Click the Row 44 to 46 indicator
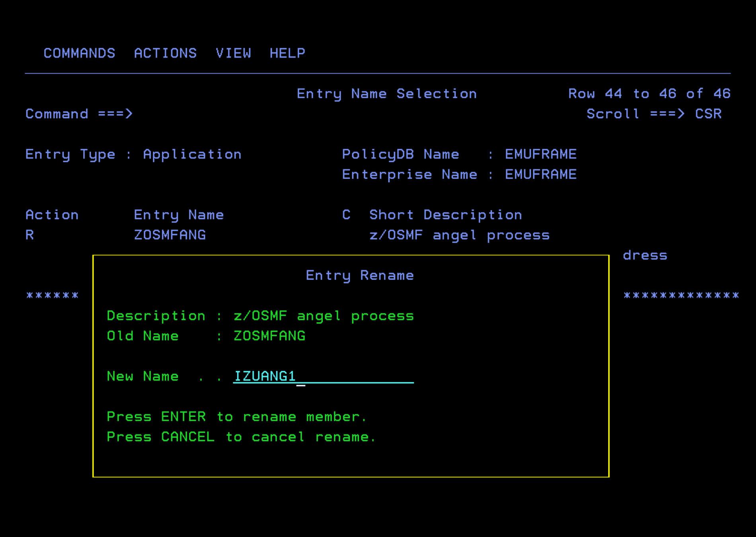The image size is (756, 537). [x=649, y=93]
